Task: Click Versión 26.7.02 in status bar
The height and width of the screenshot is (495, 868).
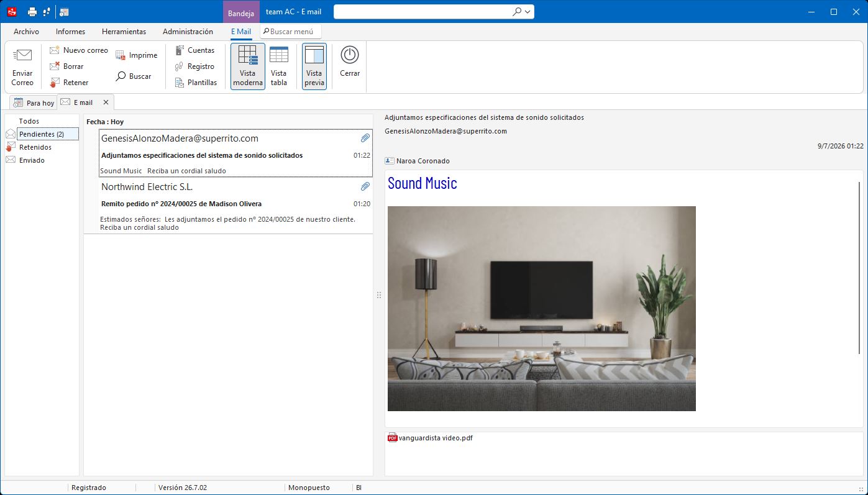Action: [183, 488]
